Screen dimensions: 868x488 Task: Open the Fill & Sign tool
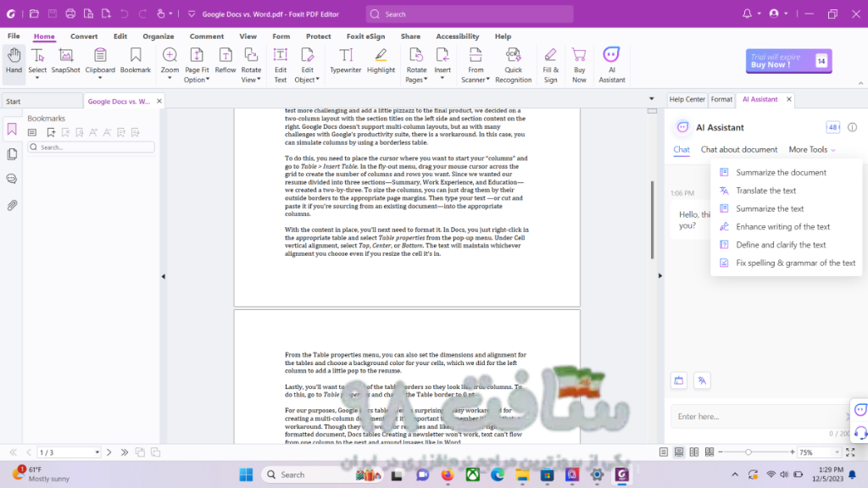click(x=550, y=64)
